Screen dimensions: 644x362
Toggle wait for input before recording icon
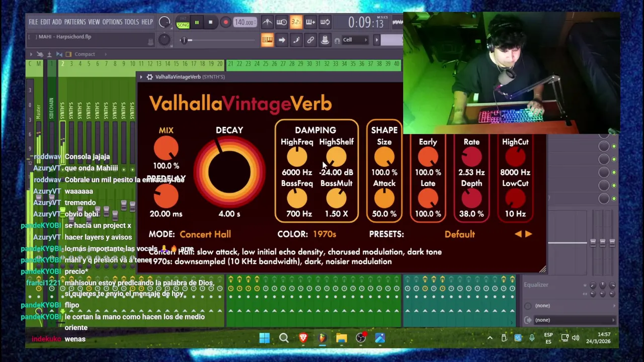(x=282, y=22)
